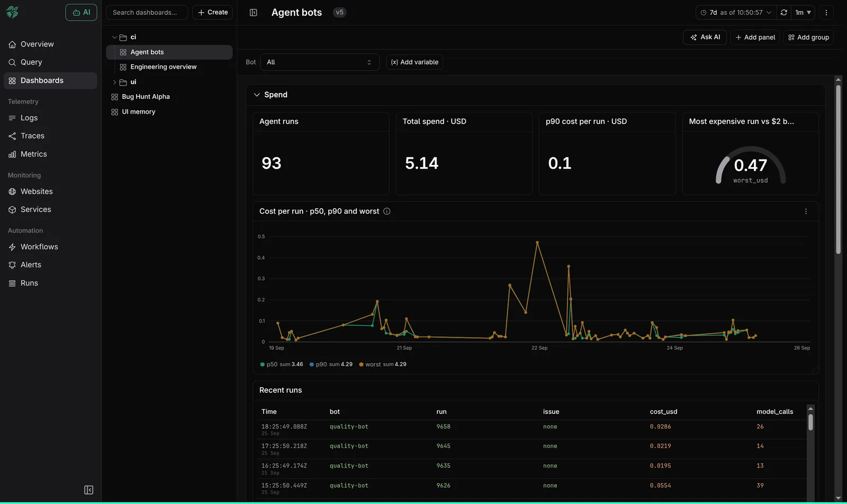Click run 9658 in Recent runs
847x504 pixels.
(443, 427)
